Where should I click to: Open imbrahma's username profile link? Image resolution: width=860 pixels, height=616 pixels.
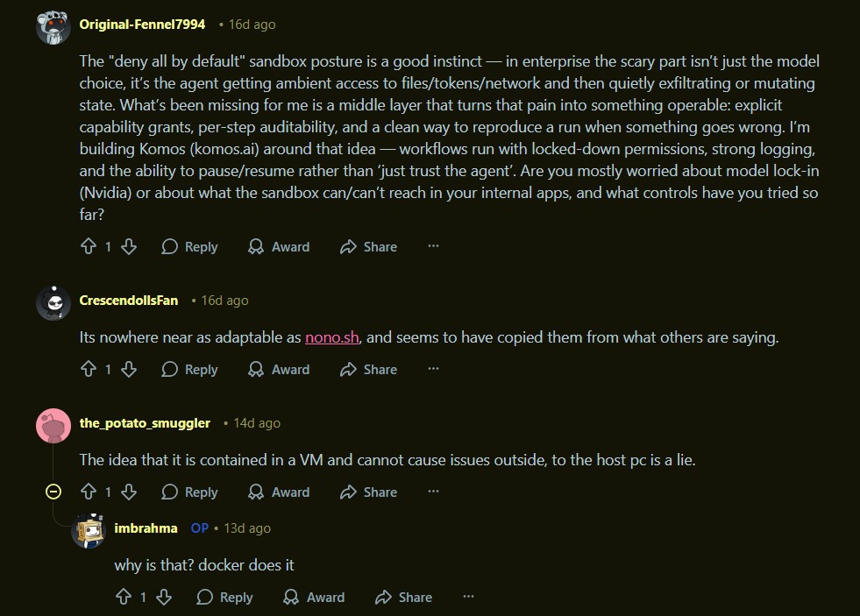tap(146, 528)
